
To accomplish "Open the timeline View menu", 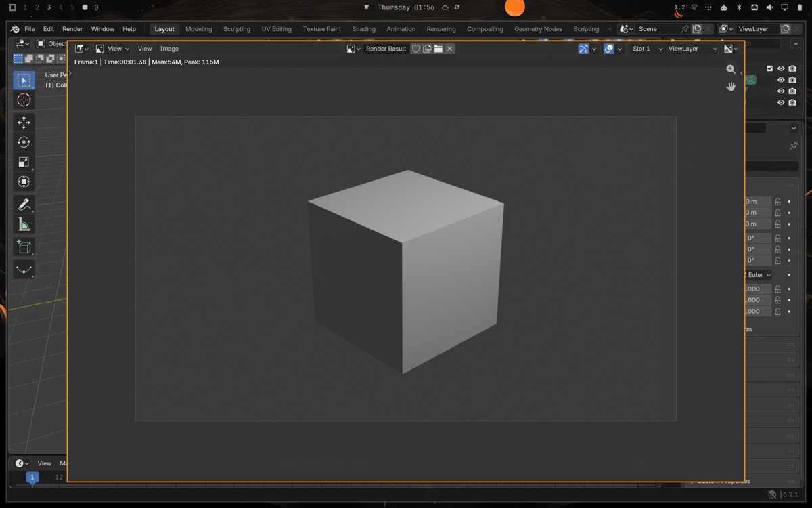I will coord(45,463).
